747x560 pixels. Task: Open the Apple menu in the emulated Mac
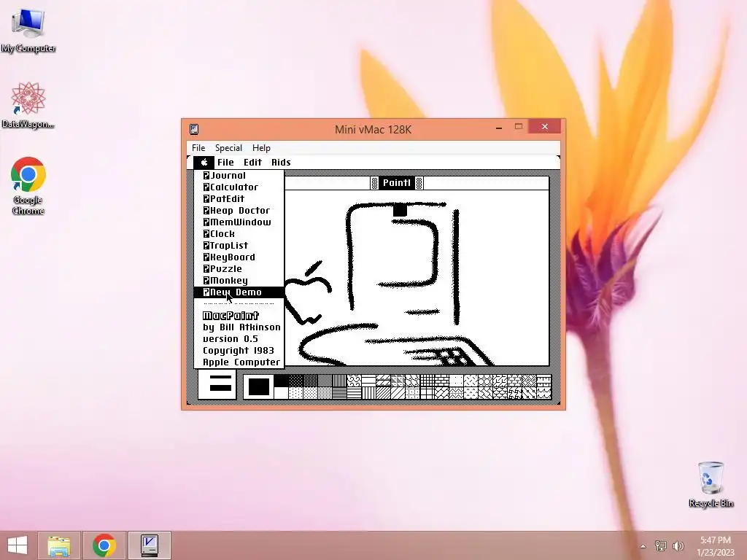click(204, 163)
